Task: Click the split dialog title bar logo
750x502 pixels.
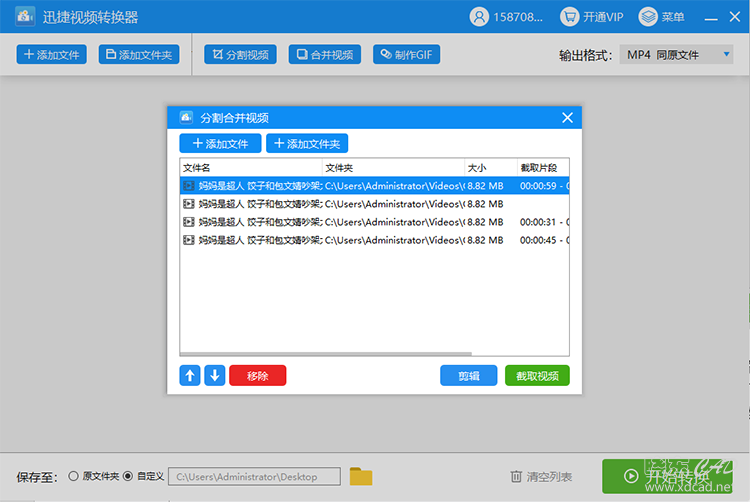Action: [186, 117]
